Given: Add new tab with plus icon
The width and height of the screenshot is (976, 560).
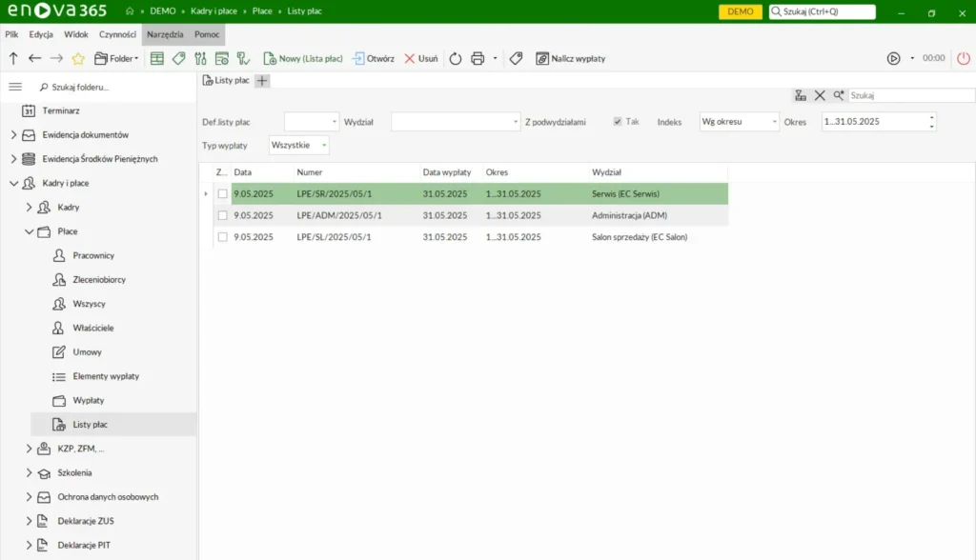Looking at the screenshot, I should tap(262, 80).
